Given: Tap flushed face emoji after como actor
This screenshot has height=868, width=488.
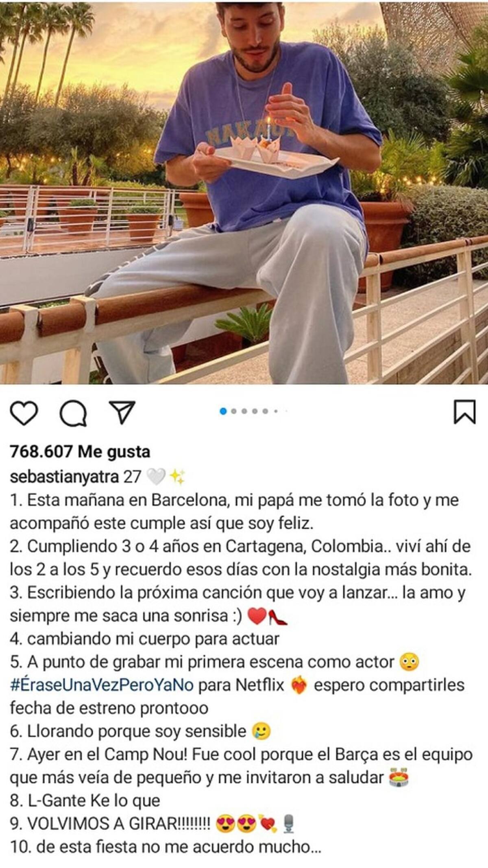Looking at the screenshot, I should click(x=410, y=662).
